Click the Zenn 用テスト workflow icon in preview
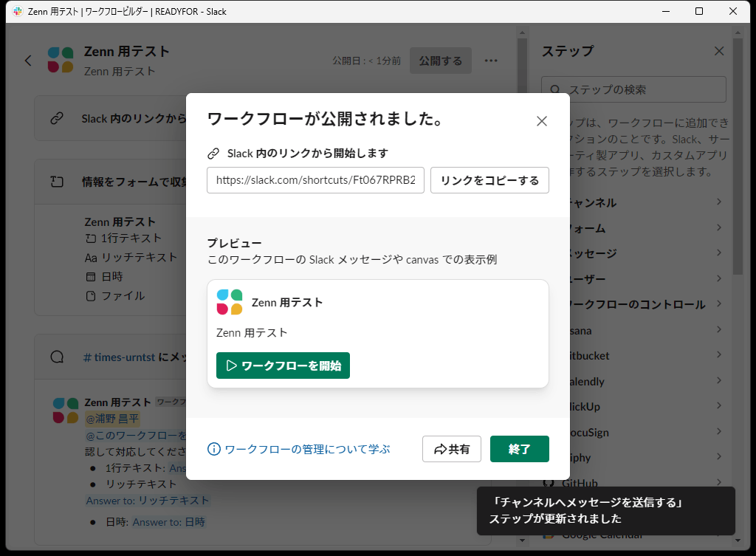Viewport: 756px width, 556px height. (230, 302)
